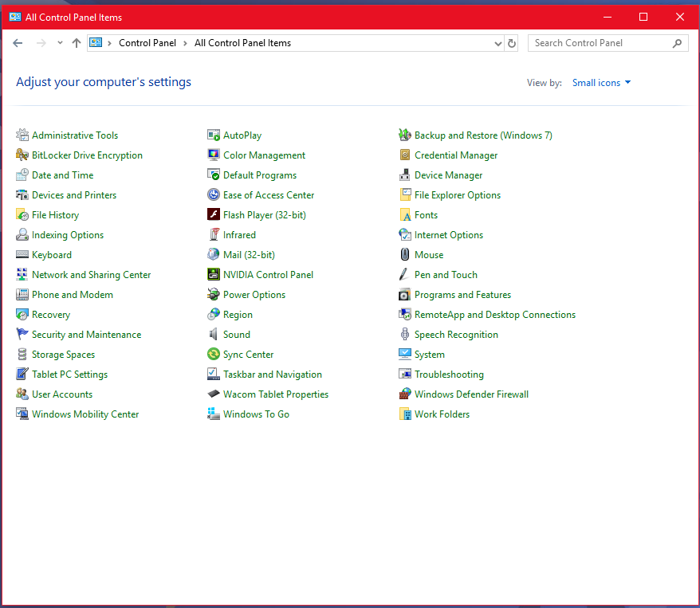Click the File History icon
Viewport: 700px width, 608px height.
pos(22,215)
